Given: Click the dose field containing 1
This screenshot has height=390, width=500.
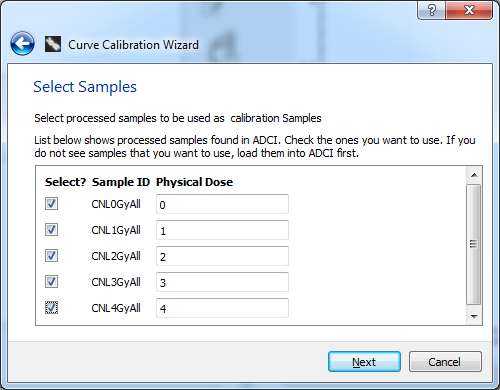Looking at the screenshot, I should click(222, 230).
